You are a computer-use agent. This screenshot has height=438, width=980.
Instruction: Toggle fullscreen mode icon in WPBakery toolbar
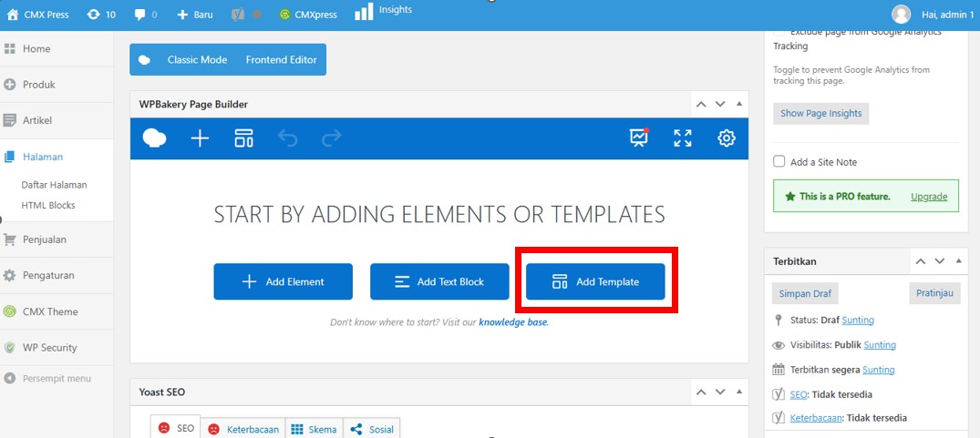click(683, 138)
